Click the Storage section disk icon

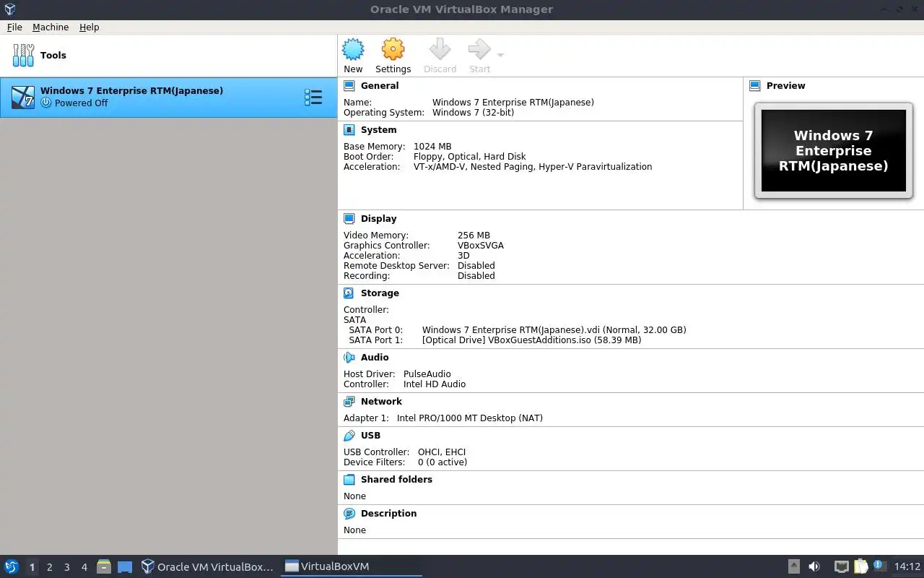point(349,293)
